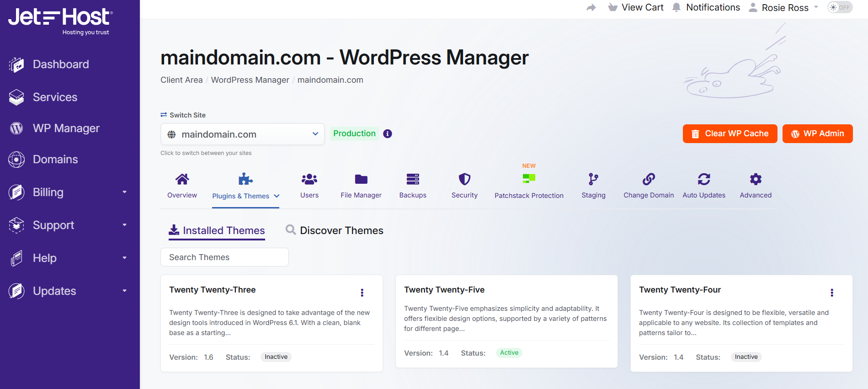Toggle the dark mode switch
The image size is (868, 389).
[840, 7]
